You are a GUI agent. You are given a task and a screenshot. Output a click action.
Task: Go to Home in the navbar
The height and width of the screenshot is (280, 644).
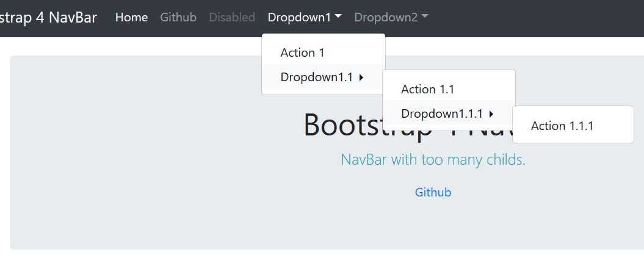coord(131,17)
